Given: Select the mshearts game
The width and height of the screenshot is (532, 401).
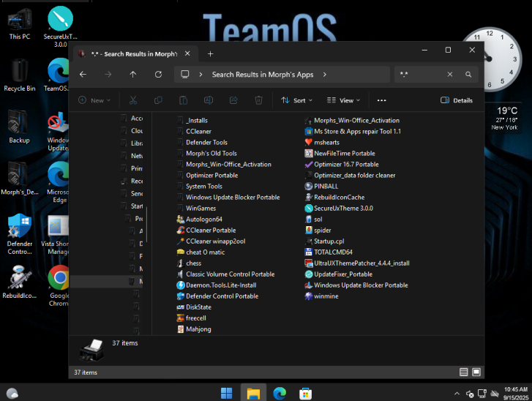Looking at the screenshot, I should tap(322, 143).
